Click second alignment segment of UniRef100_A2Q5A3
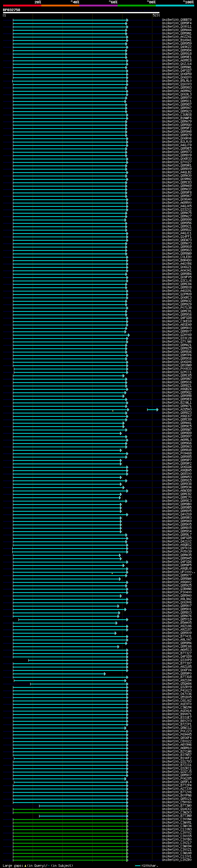Viewport: 197px width, 868px height. (153, 410)
